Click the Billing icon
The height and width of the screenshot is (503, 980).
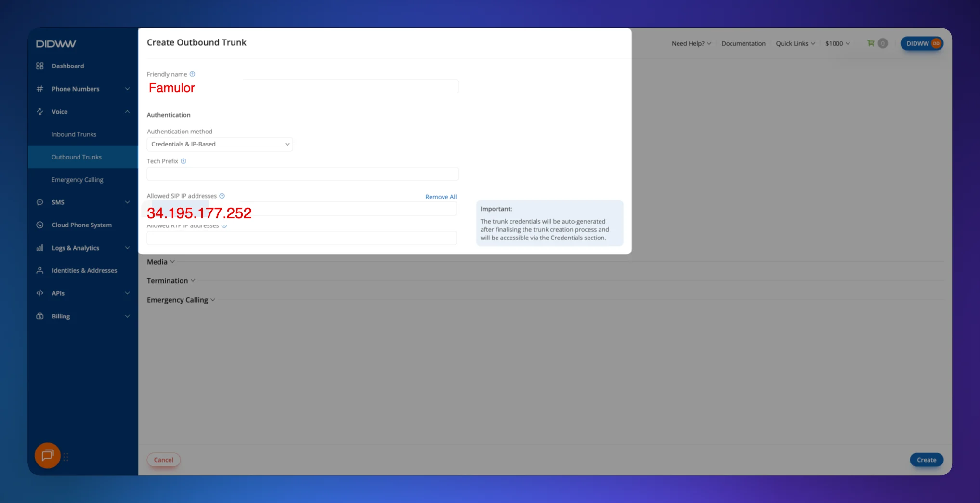[40, 316]
